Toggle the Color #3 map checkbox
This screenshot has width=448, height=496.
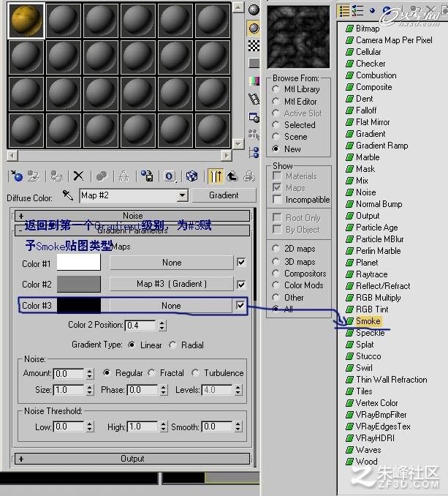(240, 305)
